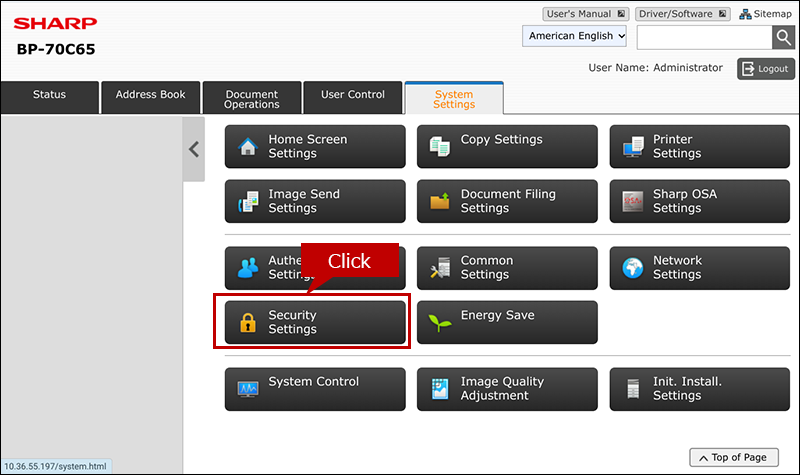Image resolution: width=800 pixels, height=475 pixels.
Task: Click the Logout button label
Action: point(773,69)
